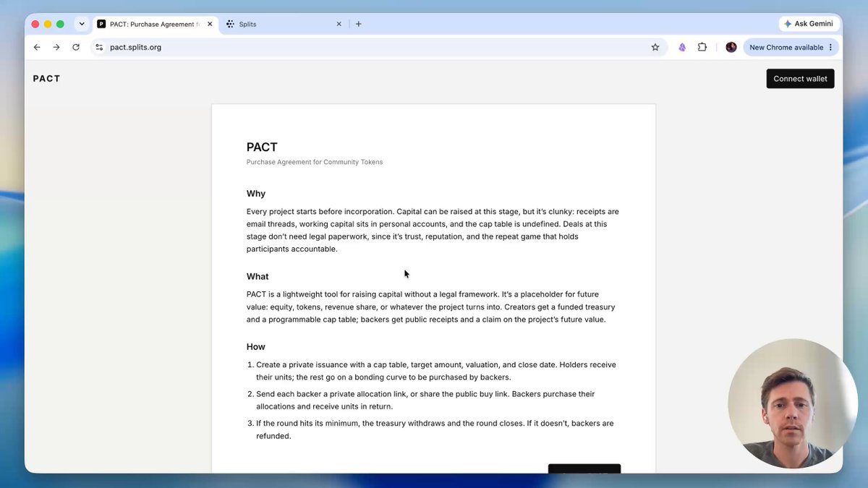Go back to the previous page
Image resolution: width=868 pixels, height=488 pixels.
point(37,47)
